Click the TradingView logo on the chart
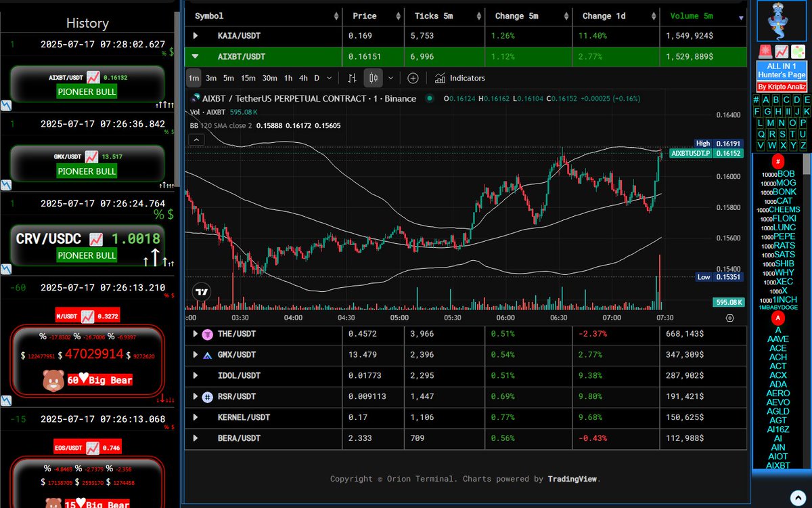 201,292
